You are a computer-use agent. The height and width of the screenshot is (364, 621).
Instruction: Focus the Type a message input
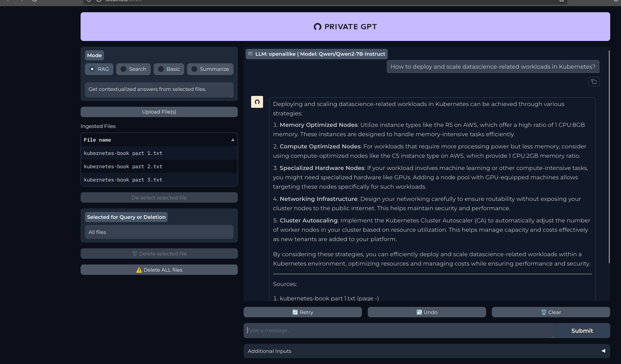coord(398,331)
